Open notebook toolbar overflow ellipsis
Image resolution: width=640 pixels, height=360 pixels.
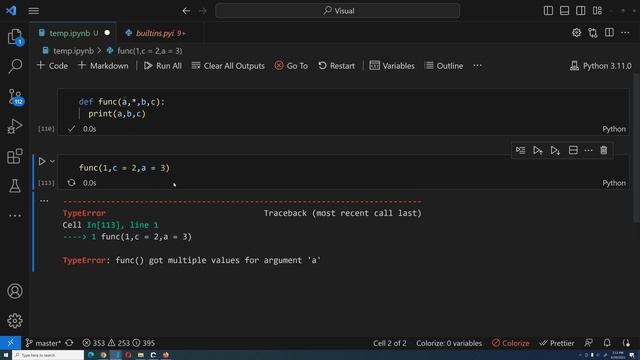pos(477,66)
